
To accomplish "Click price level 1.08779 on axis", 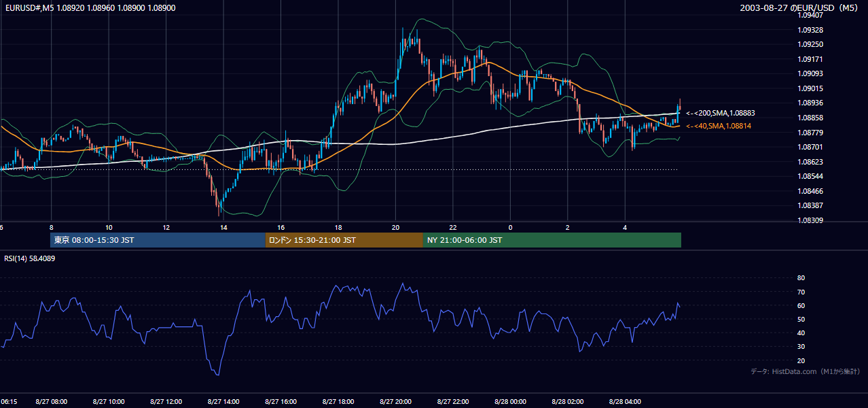I will click(x=810, y=132).
